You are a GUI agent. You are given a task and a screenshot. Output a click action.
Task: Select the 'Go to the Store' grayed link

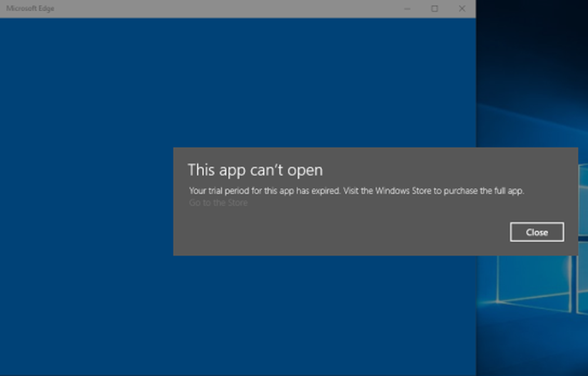pos(218,202)
